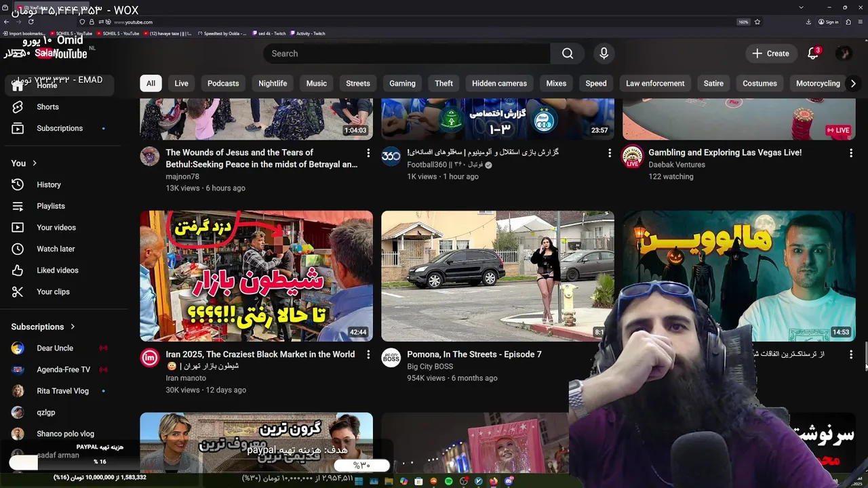Bookmark this page with the star icon

tap(757, 22)
